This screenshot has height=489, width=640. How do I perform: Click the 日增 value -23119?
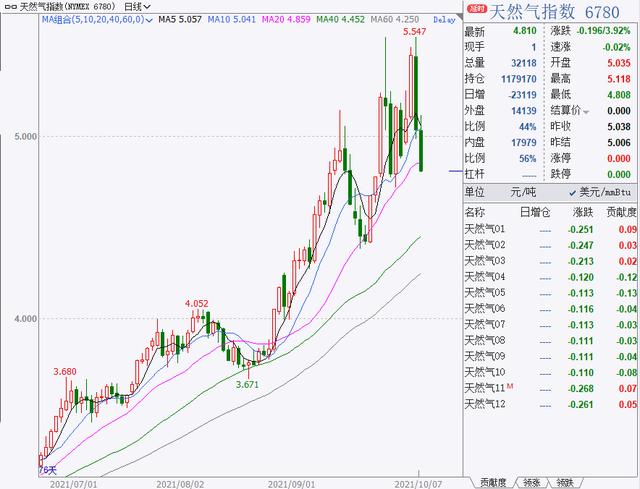[x=522, y=95]
